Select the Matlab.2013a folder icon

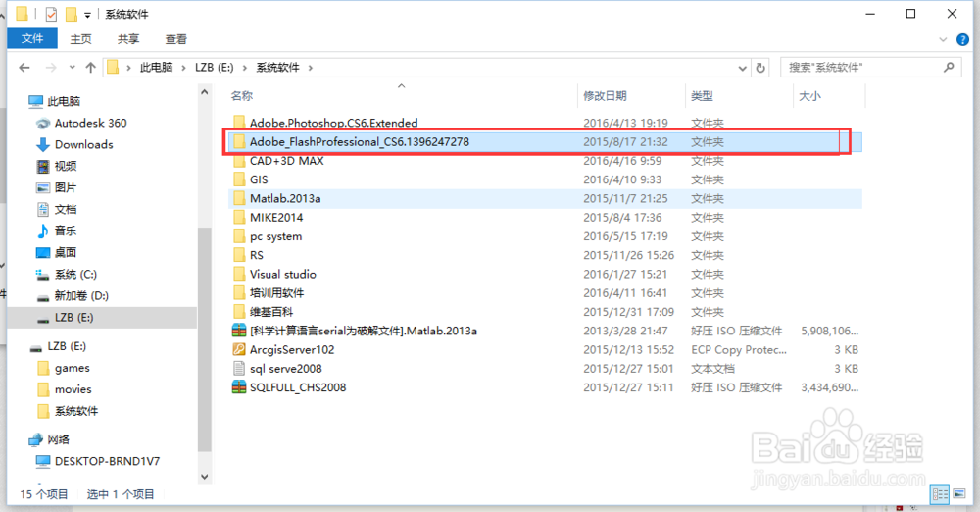(239, 198)
